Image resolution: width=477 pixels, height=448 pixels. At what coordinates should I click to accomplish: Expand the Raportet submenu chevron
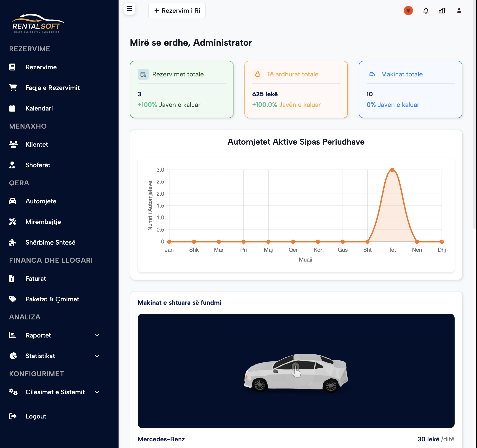tap(97, 335)
